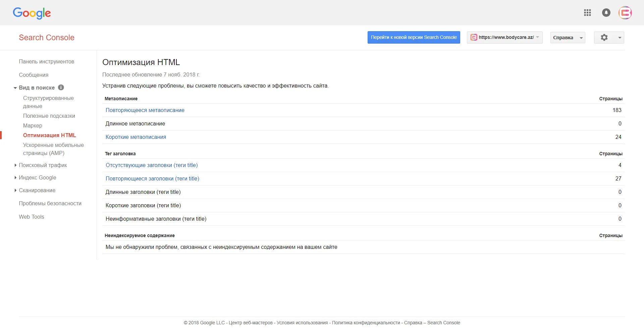This screenshot has width=644, height=328.
Task: Expand the Поисковый трафик section
Action: [x=15, y=165]
